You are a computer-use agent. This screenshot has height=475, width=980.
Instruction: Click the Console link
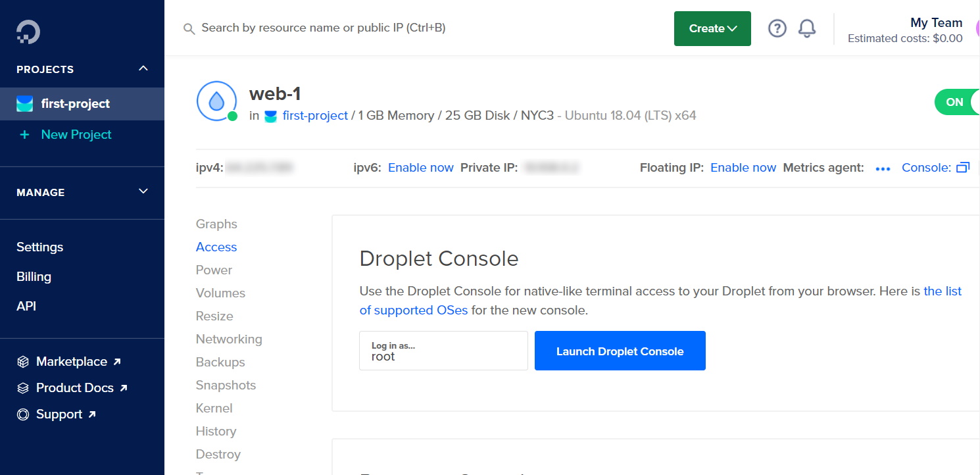click(926, 168)
